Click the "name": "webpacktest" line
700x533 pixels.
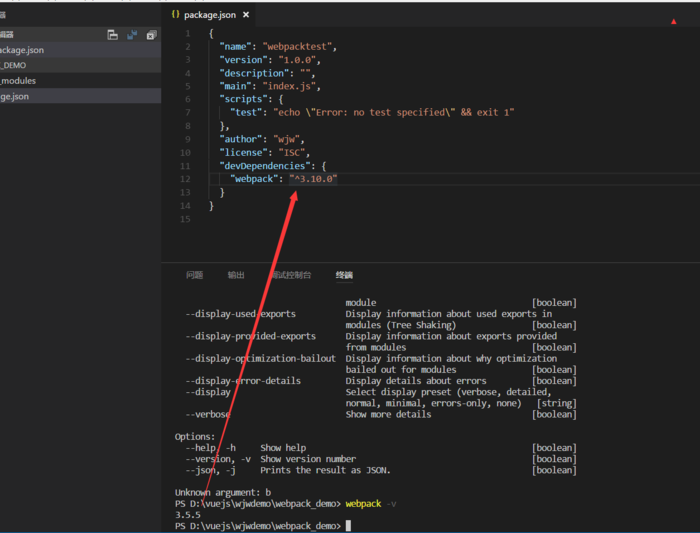[278, 46]
